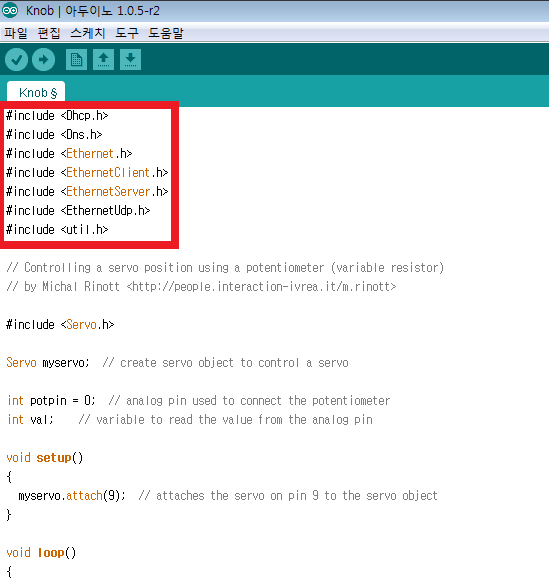Place cursor on the #include <Dhcp.h> line
This screenshot has width=549, height=581.
tap(57, 116)
